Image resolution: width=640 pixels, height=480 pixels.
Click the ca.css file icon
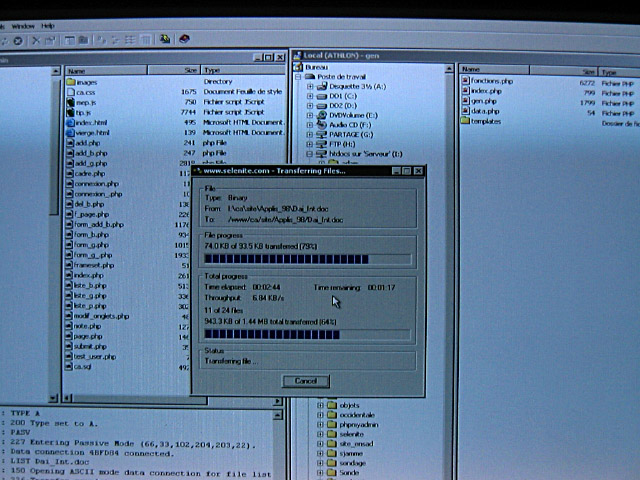point(71,92)
